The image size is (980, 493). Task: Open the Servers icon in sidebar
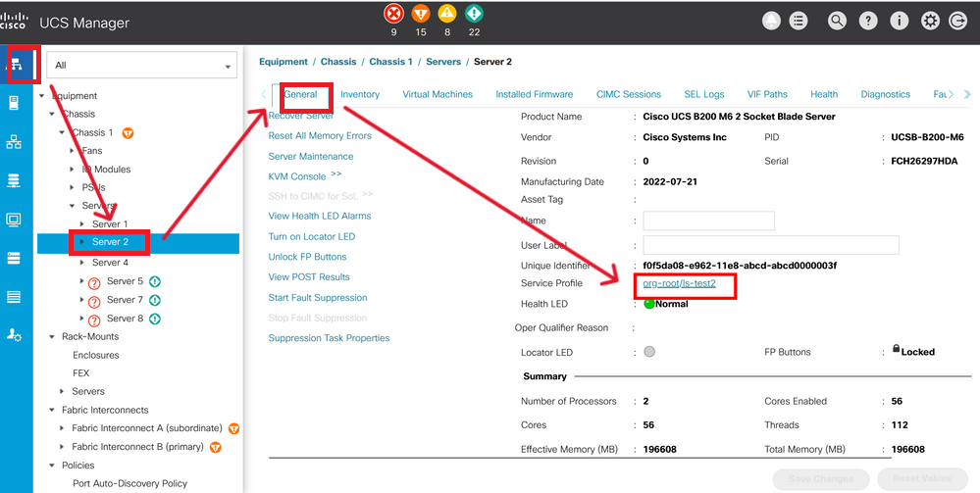[x=14, y=103]
